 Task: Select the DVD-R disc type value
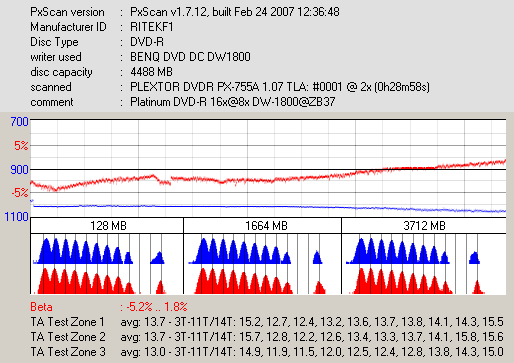147,42
